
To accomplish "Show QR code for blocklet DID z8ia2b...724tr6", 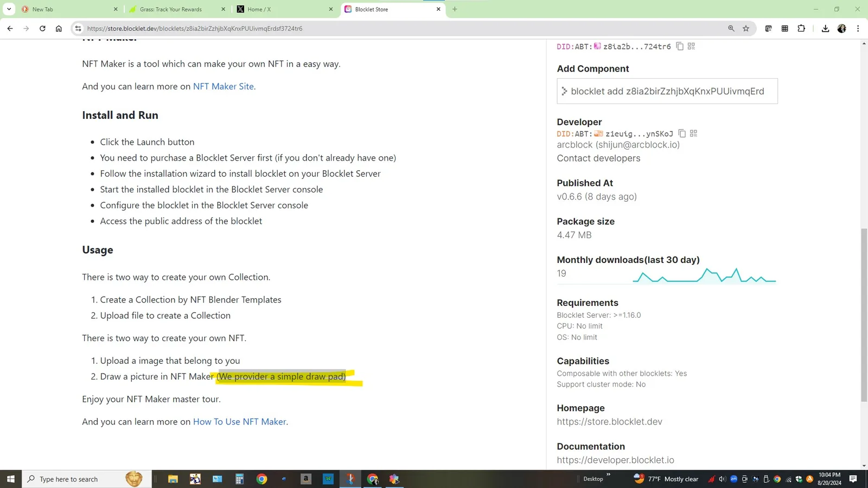I will pyautogui.click(x=691, y=46).
